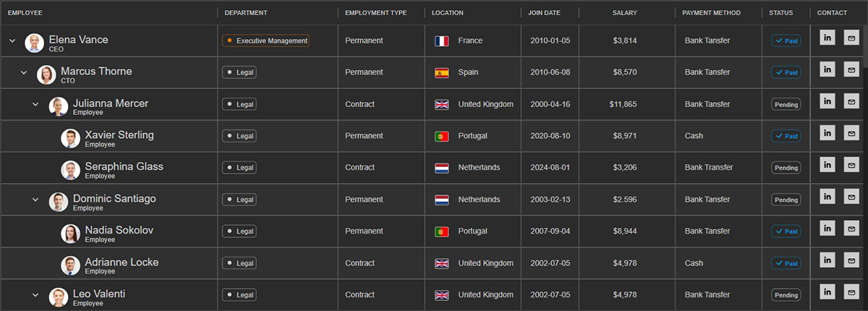The image size is (868, 311).
Task: Click Julianna Mercer's Pending status badge
Action: coord(786,105)
